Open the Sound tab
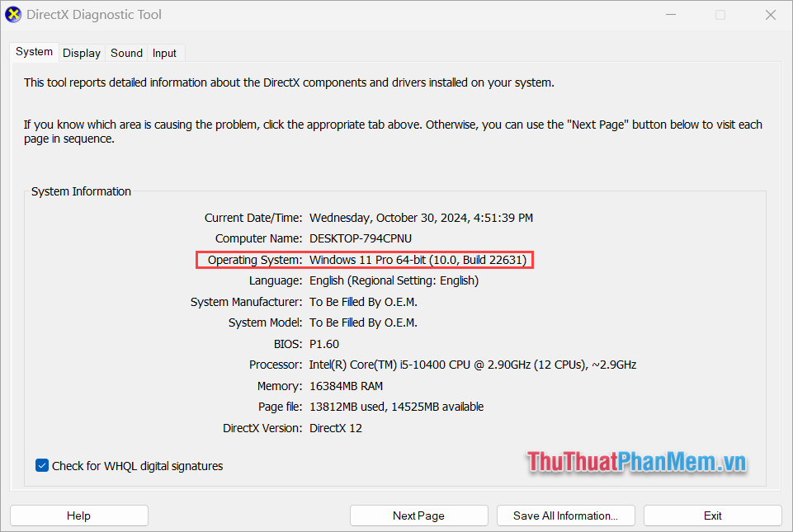The width and height of the screenshot is (793, 532). tap(125, 52)
